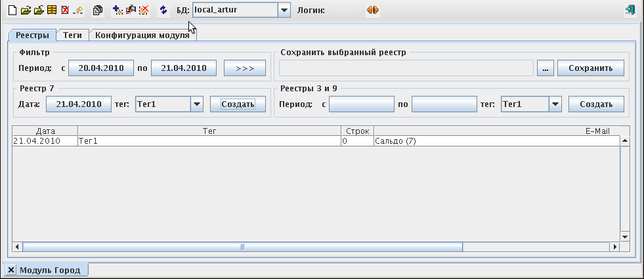This screenshot has height=279, width=644.
Task: Switch to the Теги tab
Action: [72, 35]
